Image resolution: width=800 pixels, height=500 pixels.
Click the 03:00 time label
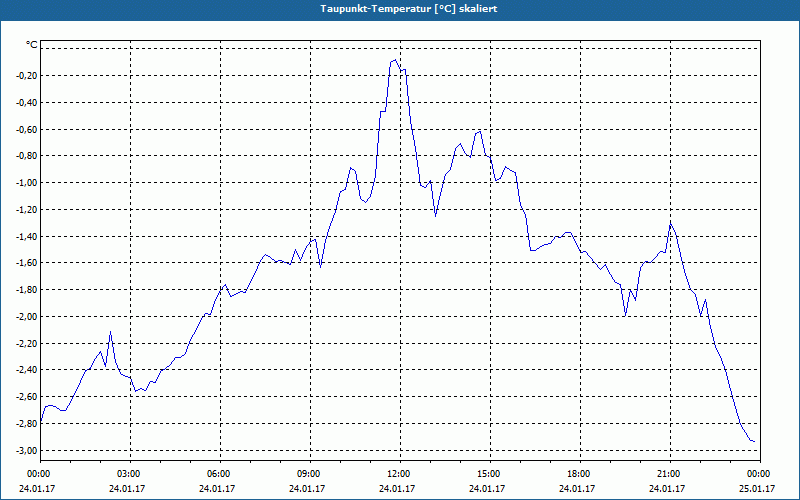[131, 474]
